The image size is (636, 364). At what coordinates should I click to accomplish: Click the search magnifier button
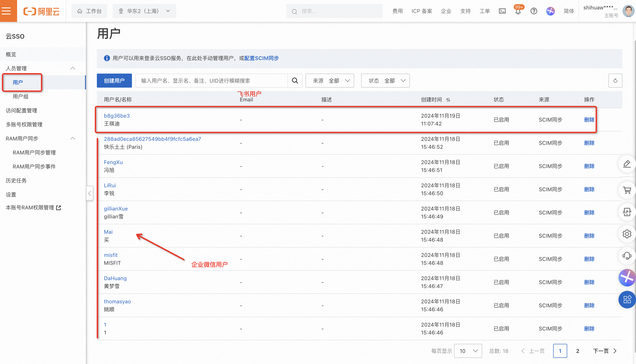(x=295, y=81)
